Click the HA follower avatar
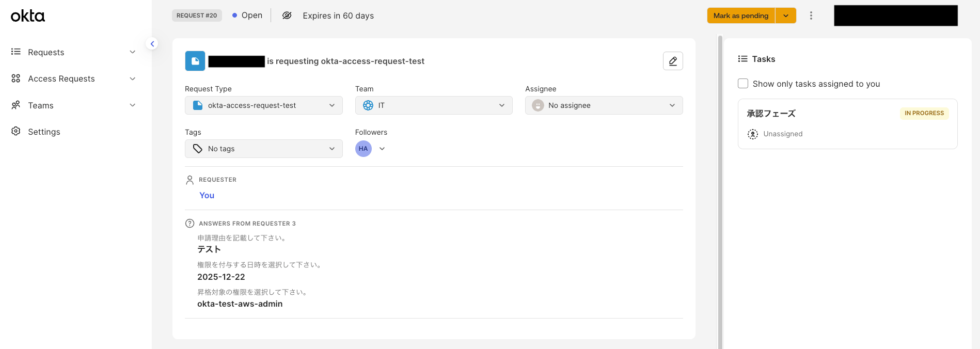 click(363, 149)
